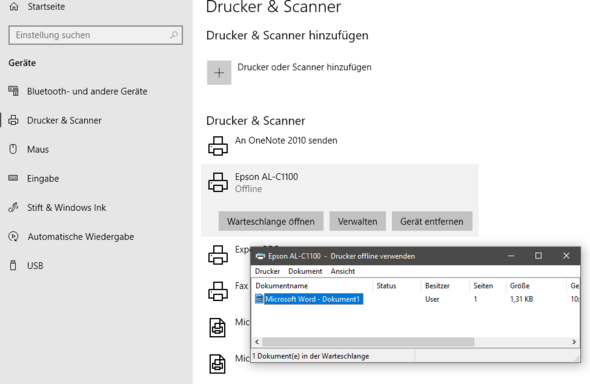Open the Maus settings page
Screen dimensions: 590x384
coord(38,149)
